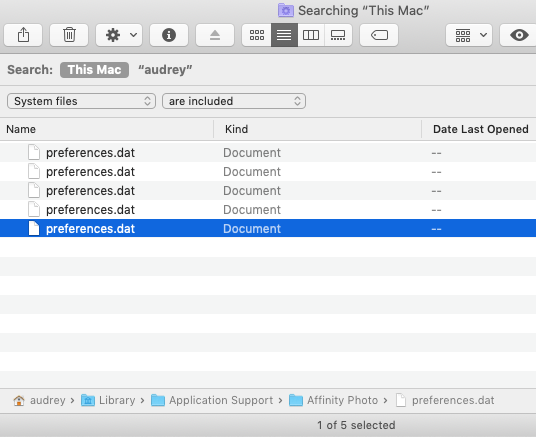Screen dimensions: 536x437
Task: Open the Group By dropdown
Action: coord(469,35)
